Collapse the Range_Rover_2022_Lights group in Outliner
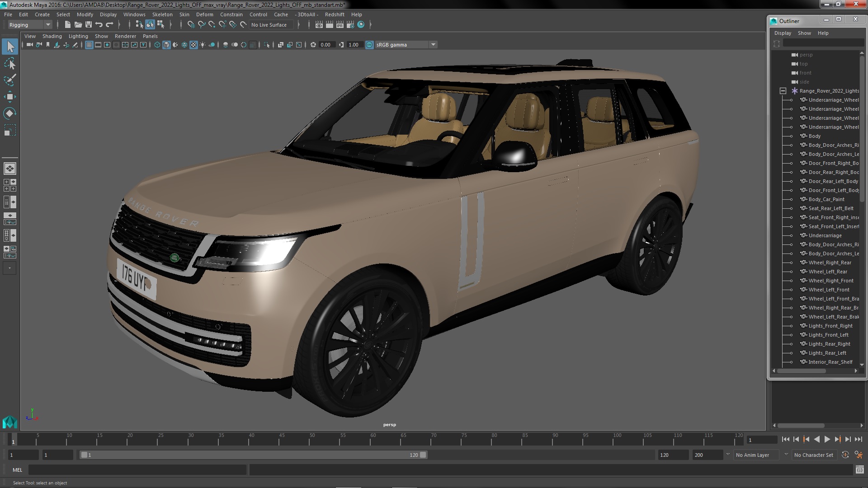Image resolution: width=868 pixels, height=488 pixels. 783,91
